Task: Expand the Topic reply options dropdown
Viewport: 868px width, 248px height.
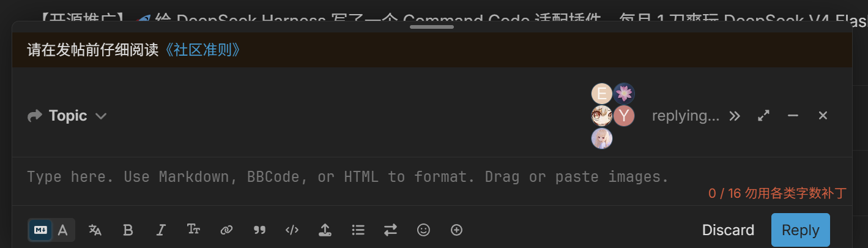Action: click(x=67, y=116)
